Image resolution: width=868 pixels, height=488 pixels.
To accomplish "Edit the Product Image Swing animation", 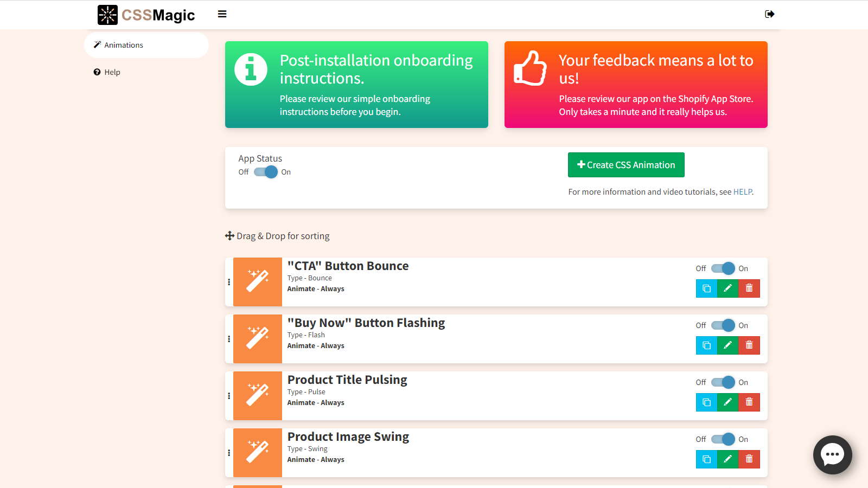I will (x=727, y=459).
